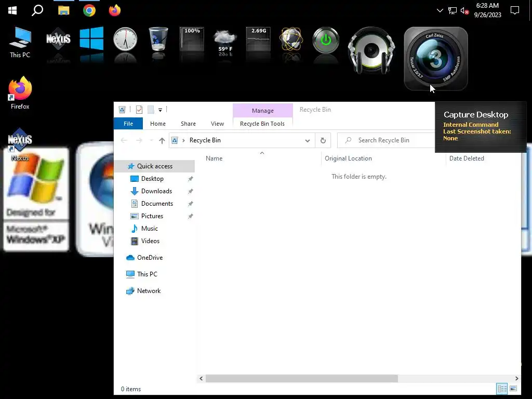Click the 100% CPU meter dock widget
Viewport: 532px width, 399px height.
pyautogui.click(x=192, y=39)
